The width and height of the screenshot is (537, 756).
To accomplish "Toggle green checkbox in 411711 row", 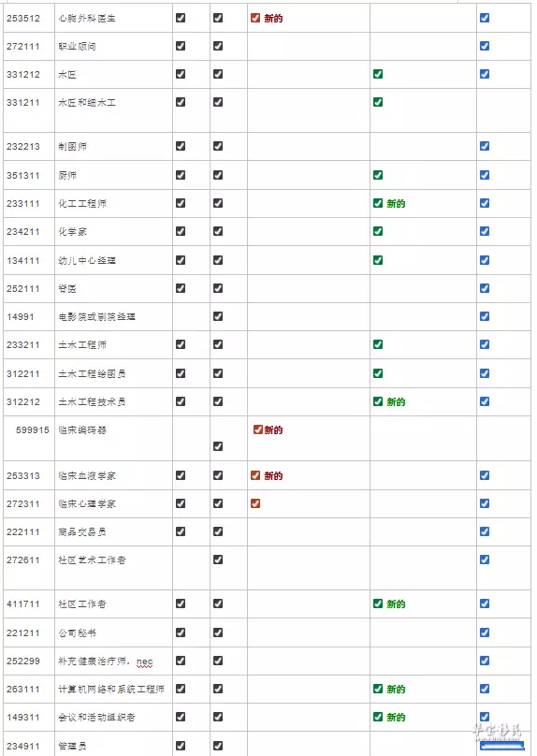I will tap(378, 603).
